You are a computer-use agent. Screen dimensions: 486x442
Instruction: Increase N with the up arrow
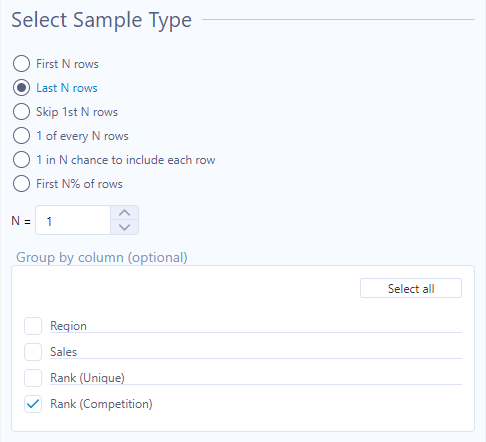coord(124,213)
